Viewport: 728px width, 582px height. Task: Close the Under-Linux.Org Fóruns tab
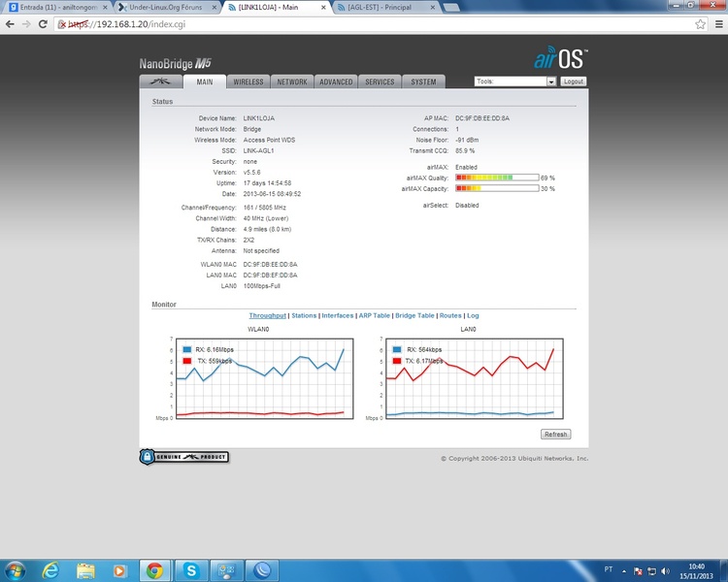pos(215,8)
